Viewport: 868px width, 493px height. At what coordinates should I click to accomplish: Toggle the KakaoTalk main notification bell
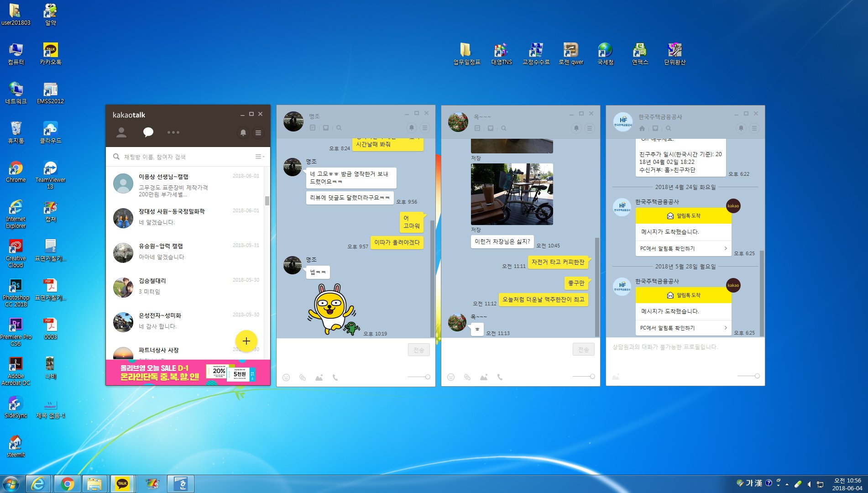[x=243, y=133]
